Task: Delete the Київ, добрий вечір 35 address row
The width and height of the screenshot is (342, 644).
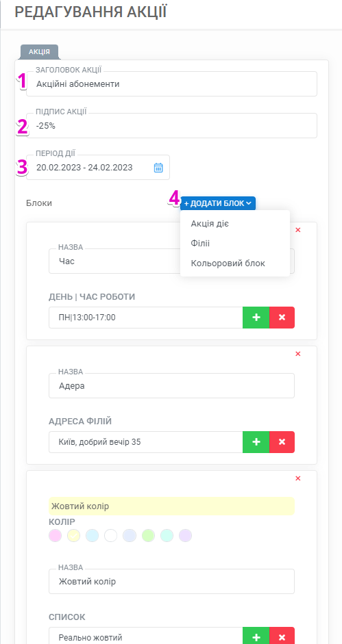Action: [282, 442]
